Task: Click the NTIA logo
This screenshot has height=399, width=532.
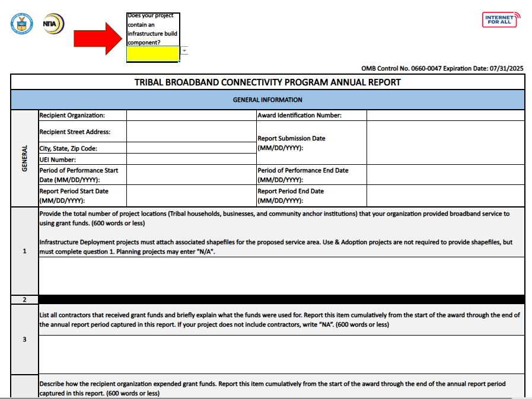Action: click(x=53, y=24)
